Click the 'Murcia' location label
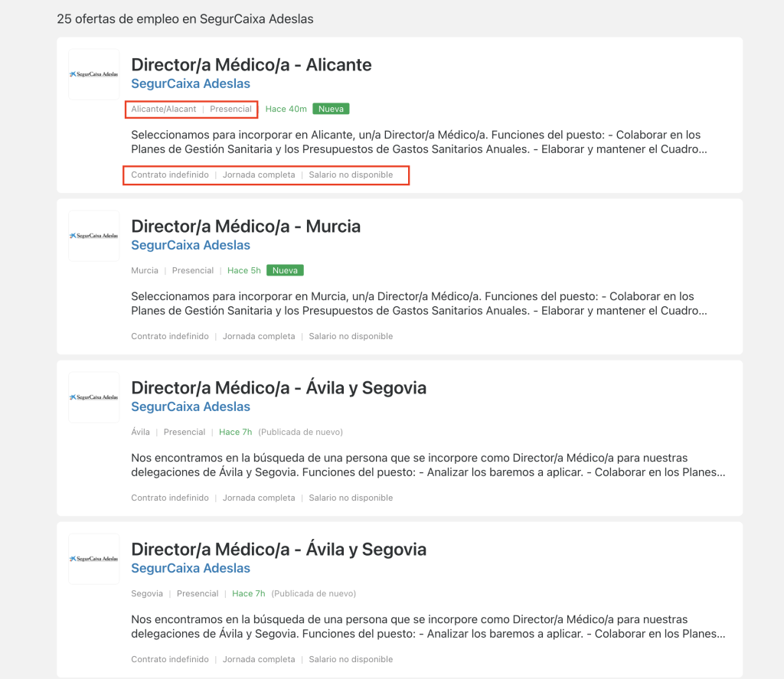The width and height of the screenshot is (784, 679). pyautogui.click(x=145, y=270)
